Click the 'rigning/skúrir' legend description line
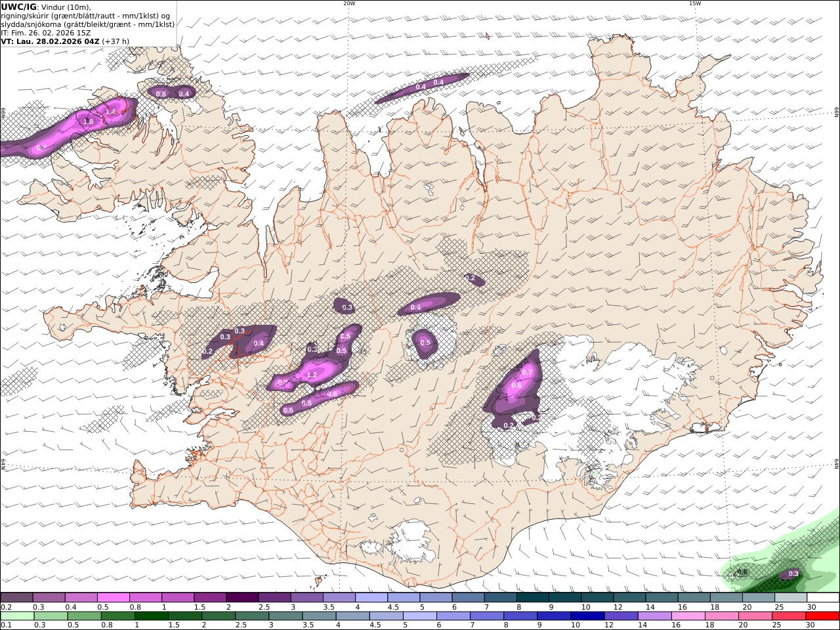 click(x=85, y=16)
